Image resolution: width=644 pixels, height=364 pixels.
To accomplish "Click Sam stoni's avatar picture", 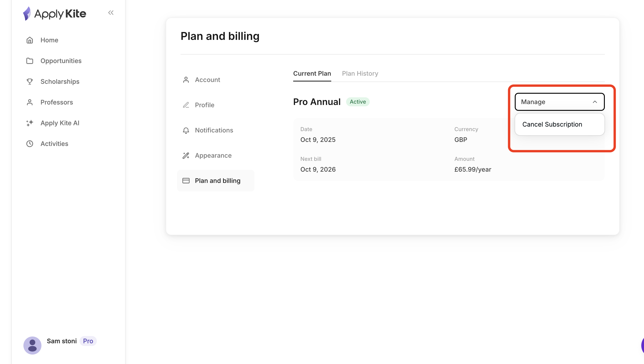I will [x=32, y=345].
